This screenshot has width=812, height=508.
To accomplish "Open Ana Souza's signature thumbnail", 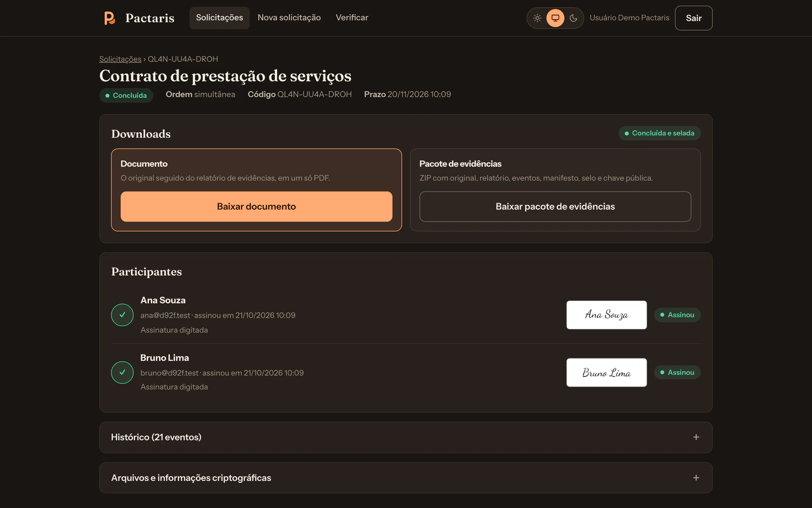I will click(607, 315).
